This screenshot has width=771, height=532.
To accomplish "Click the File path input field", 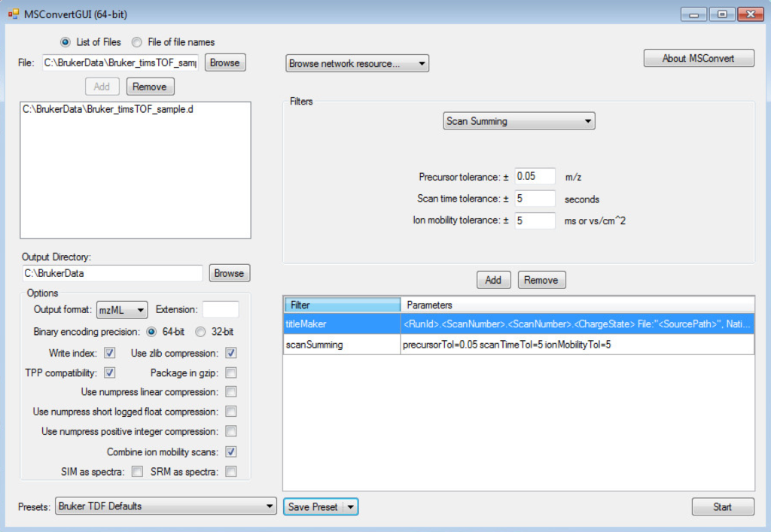I will click(120, 63).
